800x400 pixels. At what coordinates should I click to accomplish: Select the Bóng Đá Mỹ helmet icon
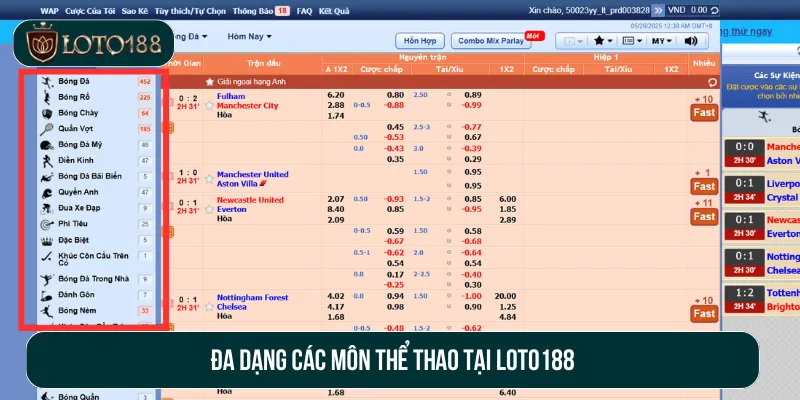47,145
